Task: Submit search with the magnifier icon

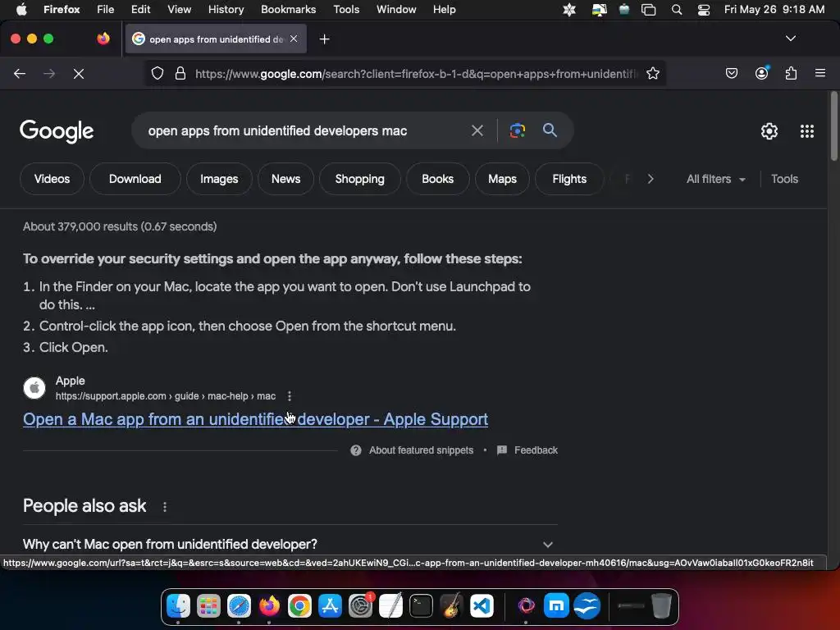Action: click(x=550, y=130)
